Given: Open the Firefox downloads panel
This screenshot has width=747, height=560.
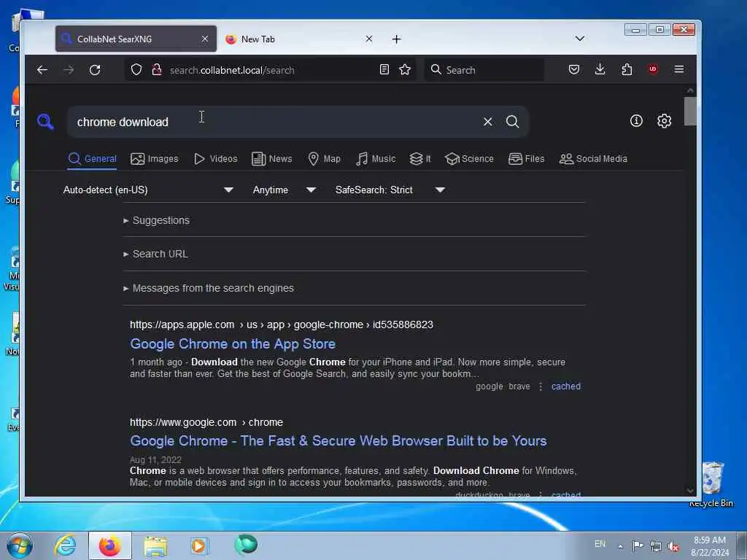Looking at the screenshot, I should tap(600, 70).
